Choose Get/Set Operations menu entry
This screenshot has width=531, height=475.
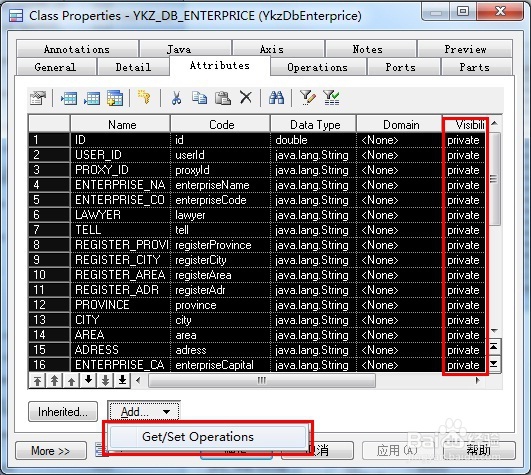208,437
